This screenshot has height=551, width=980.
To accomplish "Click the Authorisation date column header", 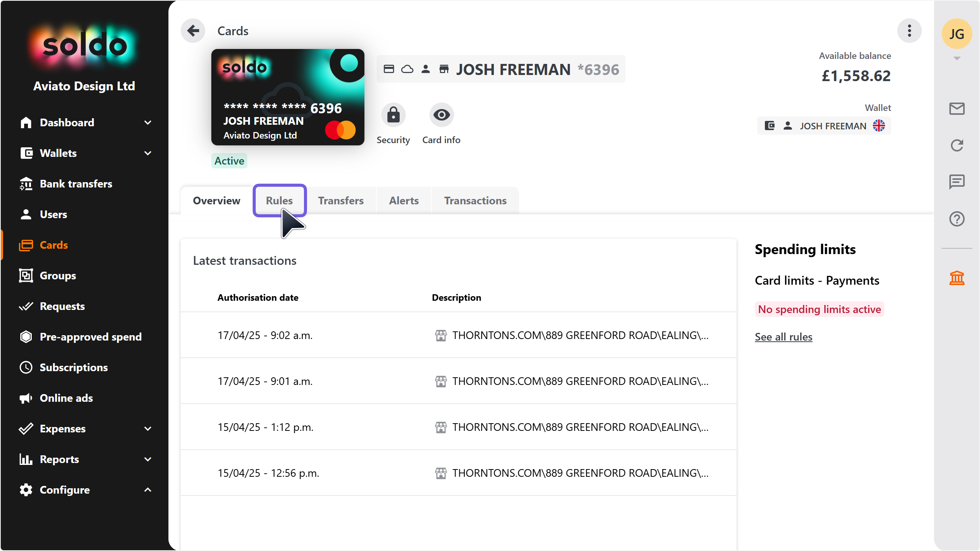I will [258, 297].
